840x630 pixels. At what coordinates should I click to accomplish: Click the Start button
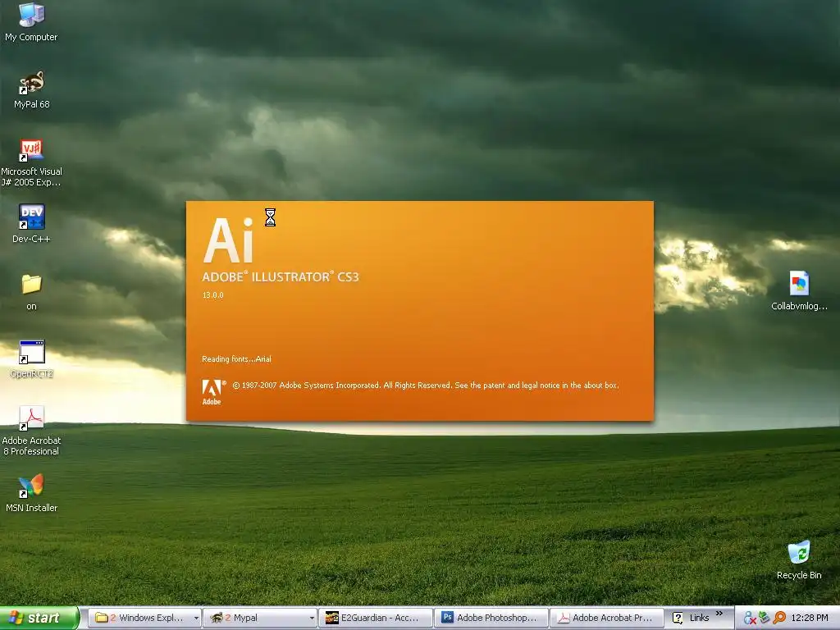tap(39, 618)
